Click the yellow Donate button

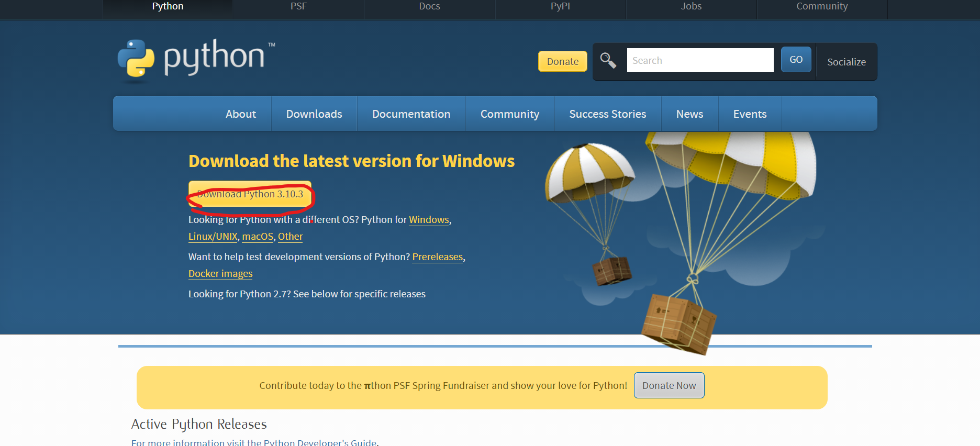coord(563,61)
